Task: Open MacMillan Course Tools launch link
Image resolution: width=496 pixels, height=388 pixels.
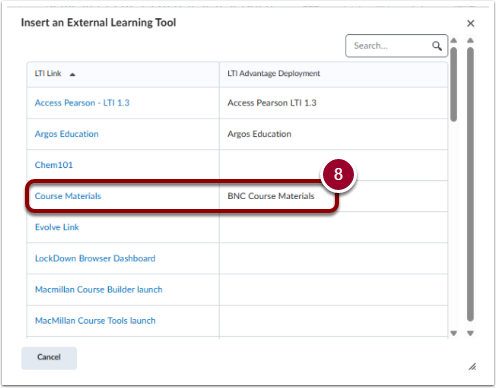Action: pyautogui.click(x=95, y=321)
